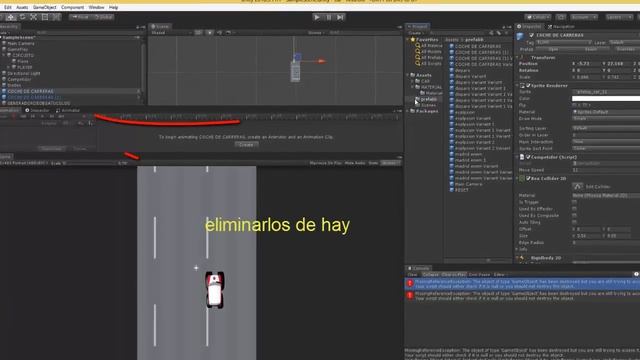Viewport: 640px width, 360px height.
Task: Collapse the Assets folder in Project
Action: [x=407, y=75]
